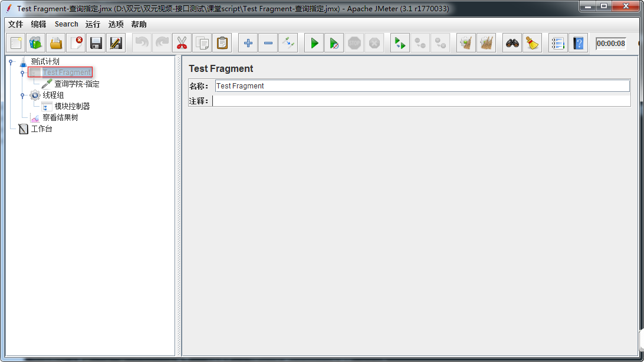Click the Clear all results icon

[x=487, y=43]
